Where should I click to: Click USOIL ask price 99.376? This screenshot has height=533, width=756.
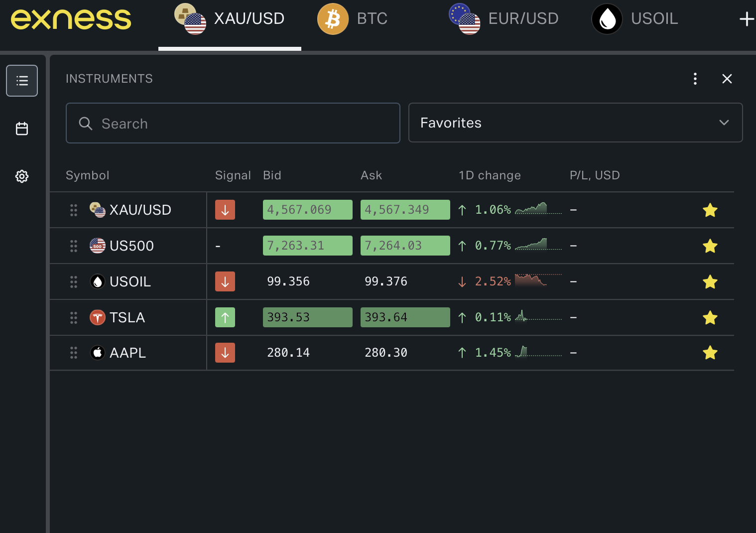pyautogui.click(x=386, y=281)
